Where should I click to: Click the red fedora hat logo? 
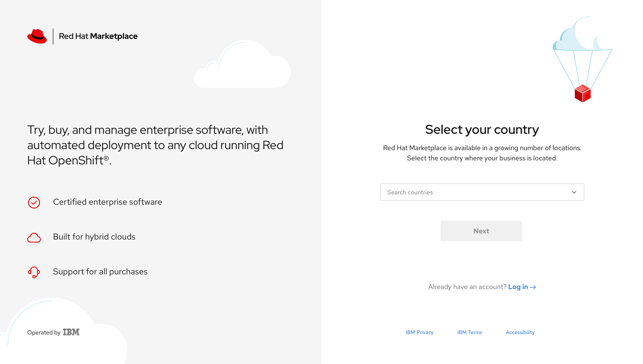[x=37, y=36]
